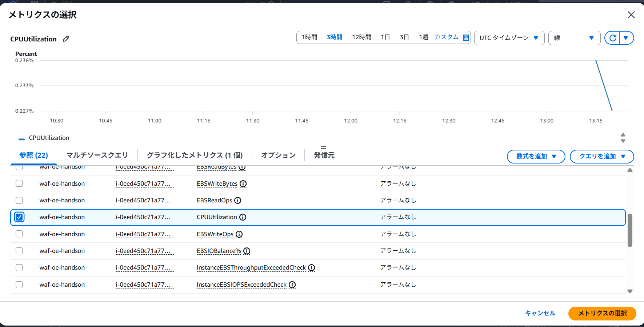Image resolution: width=644 pixels, height=327 pixels.
Task: Select the 3時間 time range
Action: (x=335, y=37)
